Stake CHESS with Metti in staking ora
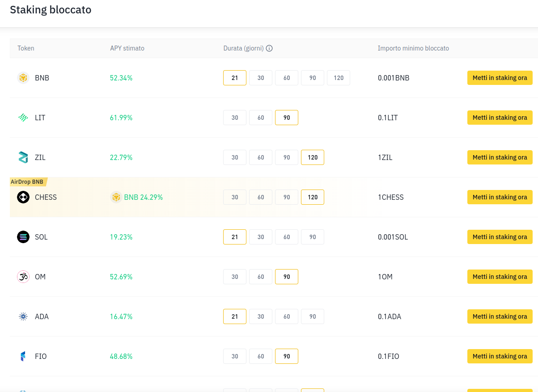538x392 pixels. (500, 197)
